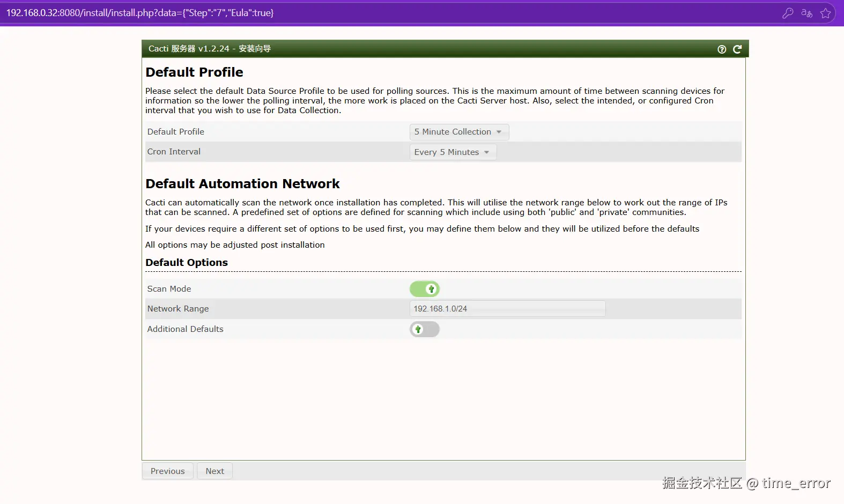Image resolution: width=844 pixels, height=504 pixels.
Task: Click 'All options may be adjusted post installation'
Action: [235, 245]
